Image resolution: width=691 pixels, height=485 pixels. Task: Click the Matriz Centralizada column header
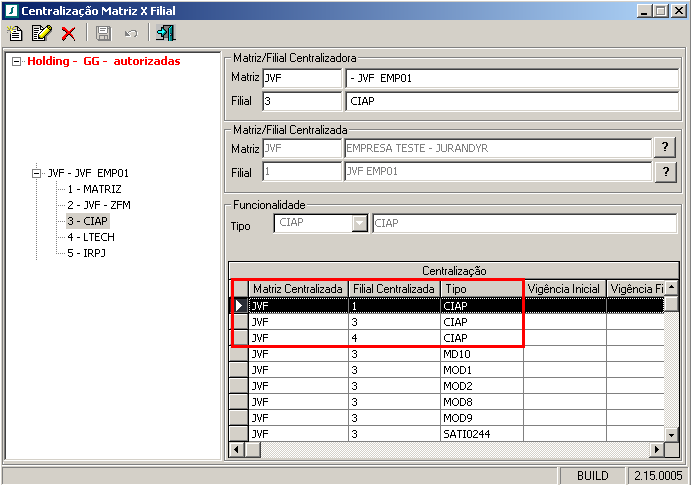(298, 289)
